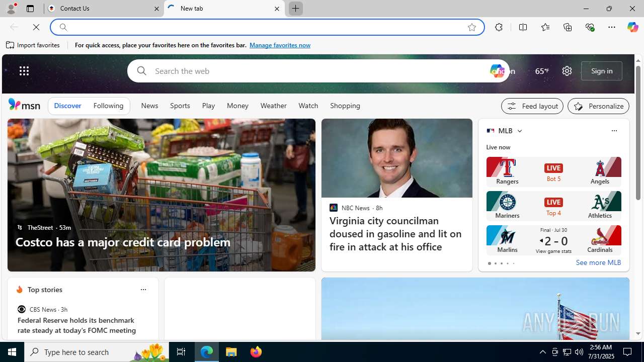Click the system clock showing 2:56 AM

pyautogui.click(x=601, y=352)
